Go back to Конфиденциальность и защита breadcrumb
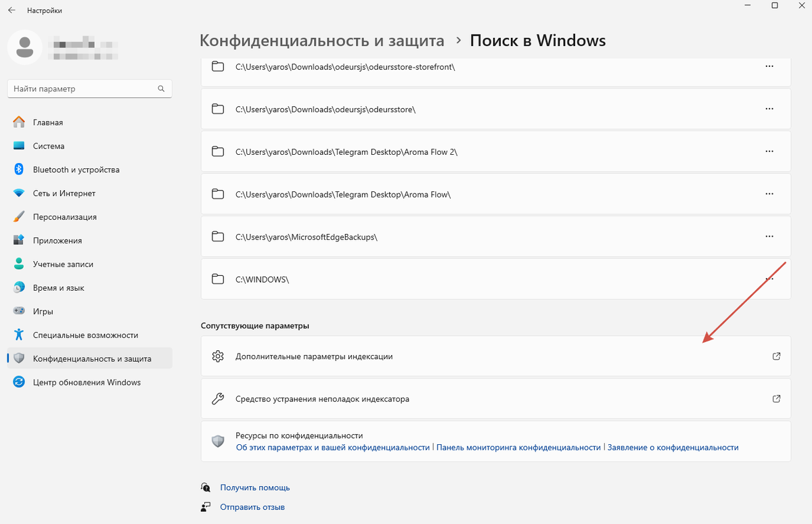812x524 pixels. coord(322,41)
